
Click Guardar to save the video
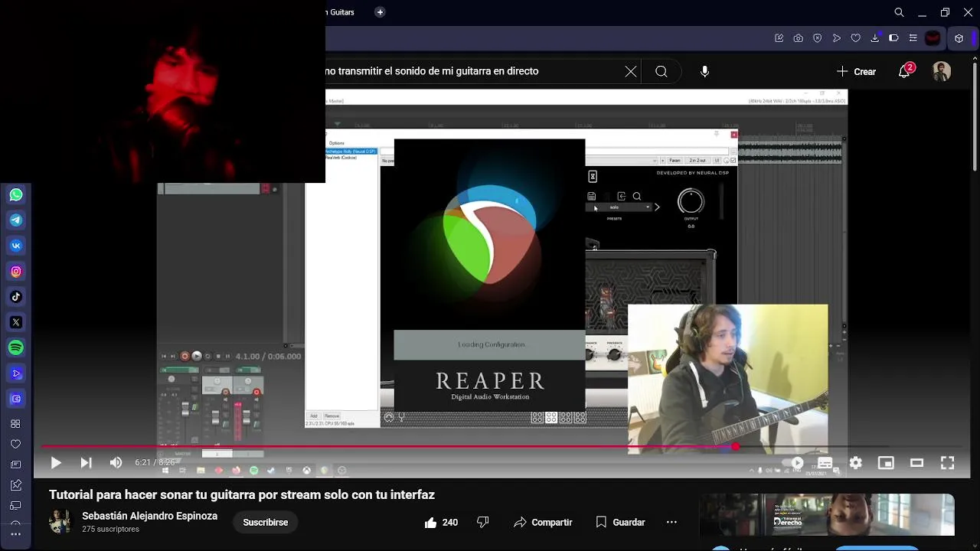click(x=620, y=523)
